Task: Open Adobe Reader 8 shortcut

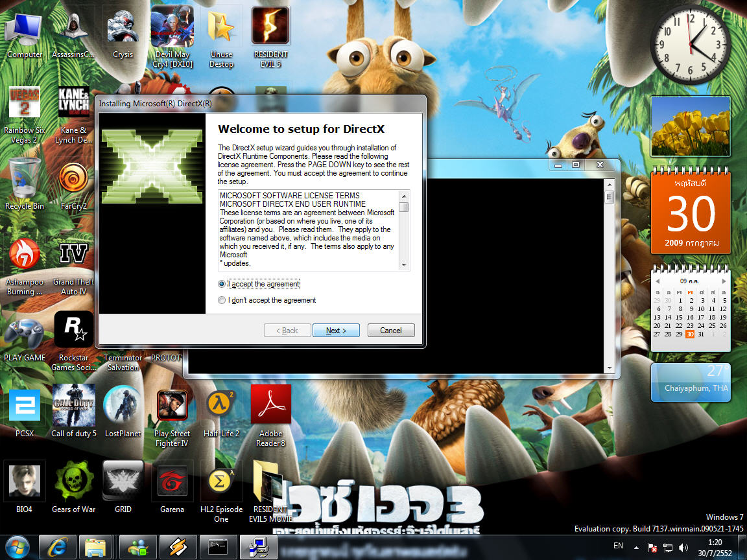Action: pyautogui.click(x=270, y=417)
